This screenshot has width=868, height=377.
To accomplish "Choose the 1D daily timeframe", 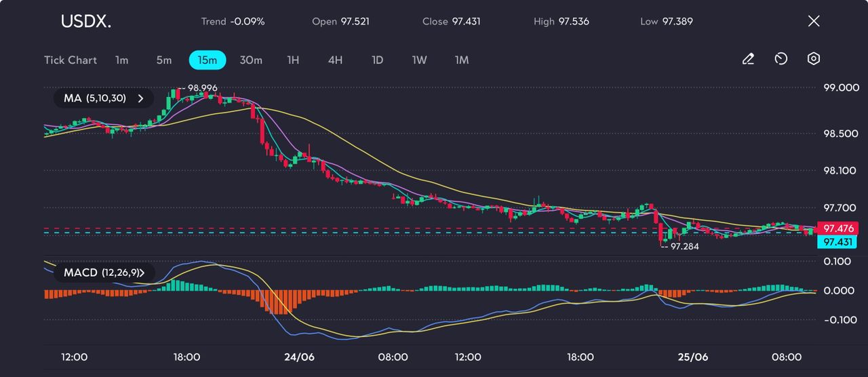I will point(378,60).
